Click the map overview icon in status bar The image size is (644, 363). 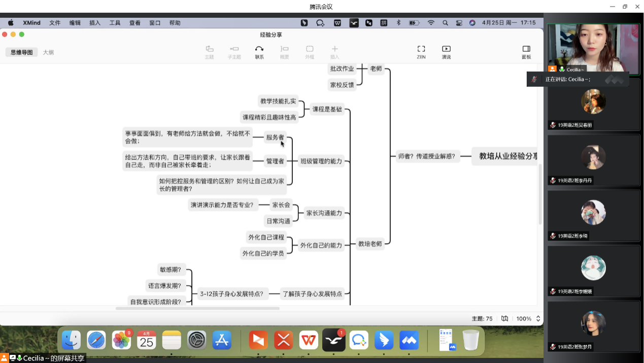[504, 319]
